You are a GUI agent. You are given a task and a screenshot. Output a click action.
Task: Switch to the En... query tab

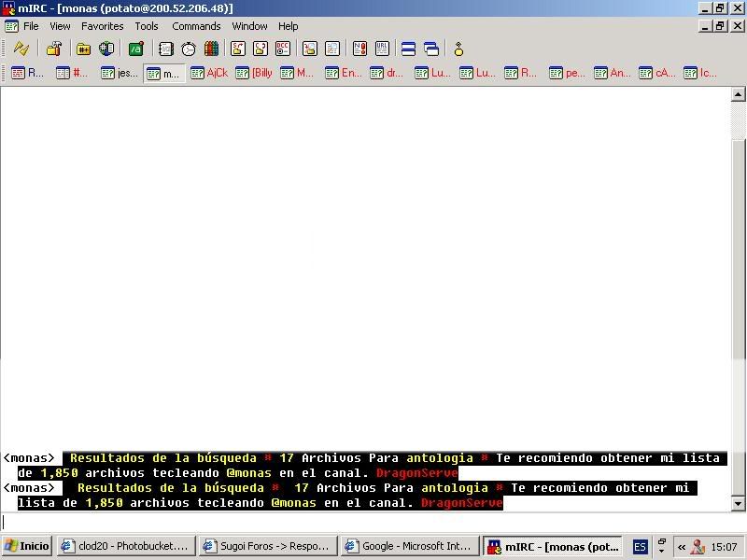[x=344, y=73]
